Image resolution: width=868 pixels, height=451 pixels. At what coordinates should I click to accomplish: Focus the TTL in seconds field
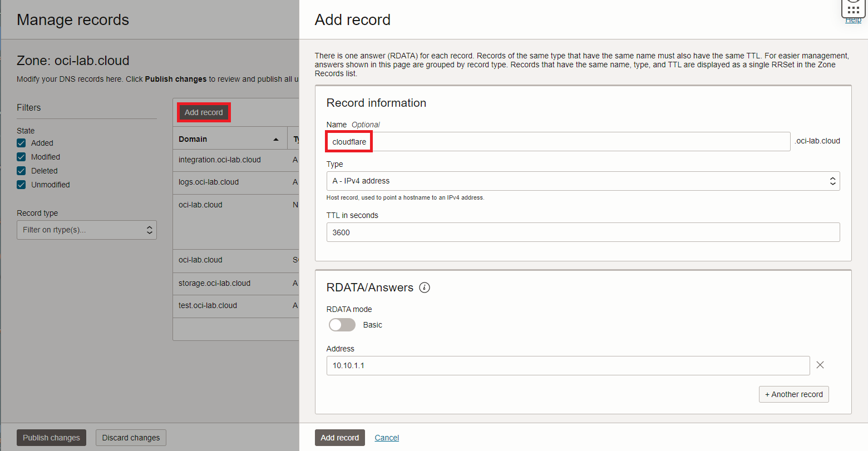click(x=583, y=232)
